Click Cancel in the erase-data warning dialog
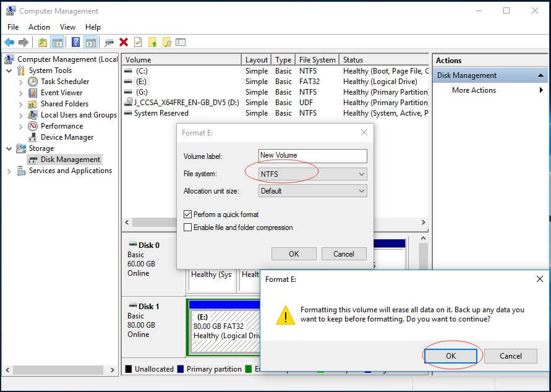Image resolution: width=551 pixels, height=392 pixels. tap(511, 356)
